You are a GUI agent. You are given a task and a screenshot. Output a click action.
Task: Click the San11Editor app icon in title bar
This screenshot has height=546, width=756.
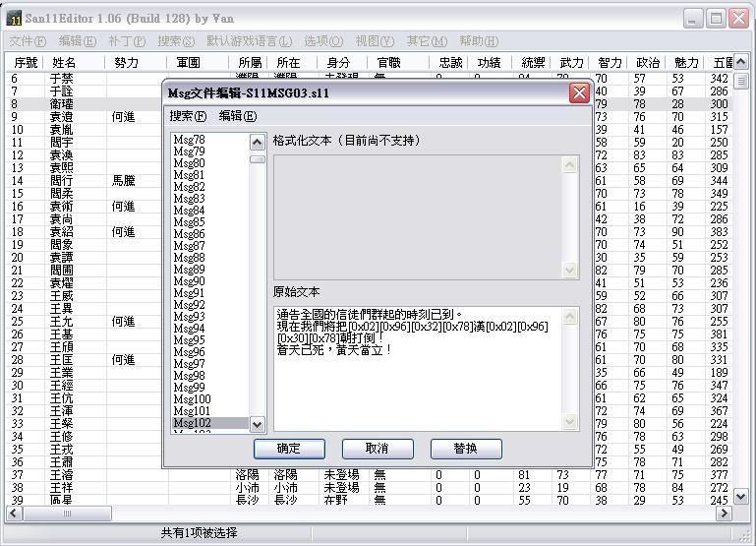[15, 18]
